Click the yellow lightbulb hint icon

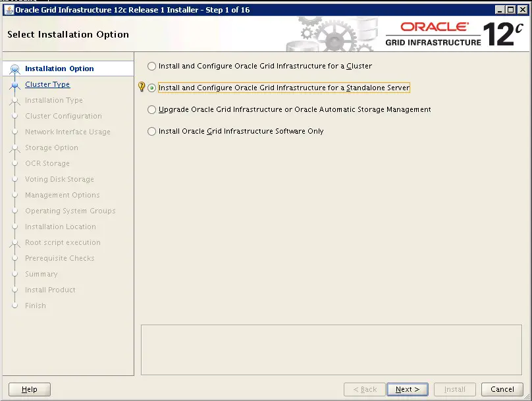pyautogui.click(x=142, y=87)
